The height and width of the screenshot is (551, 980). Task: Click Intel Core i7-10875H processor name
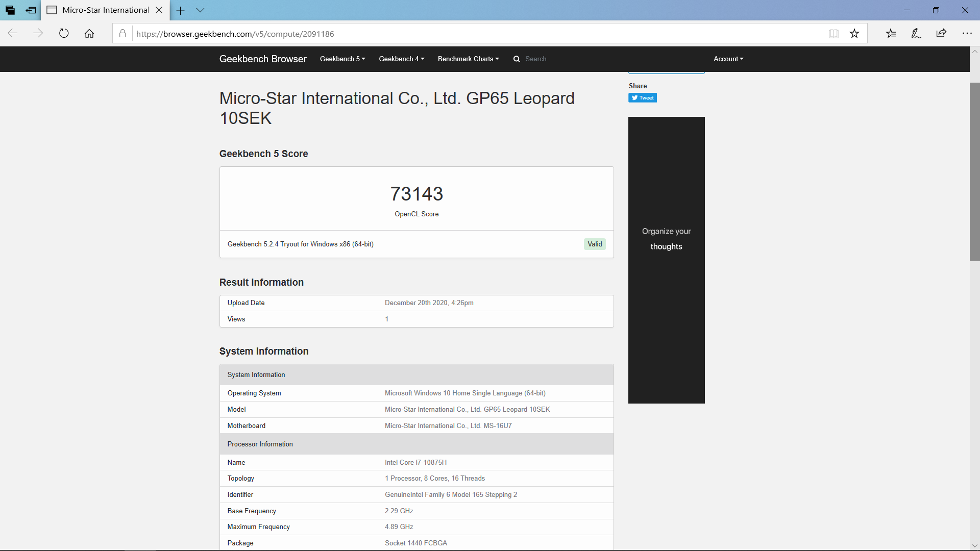click(416, 463)
